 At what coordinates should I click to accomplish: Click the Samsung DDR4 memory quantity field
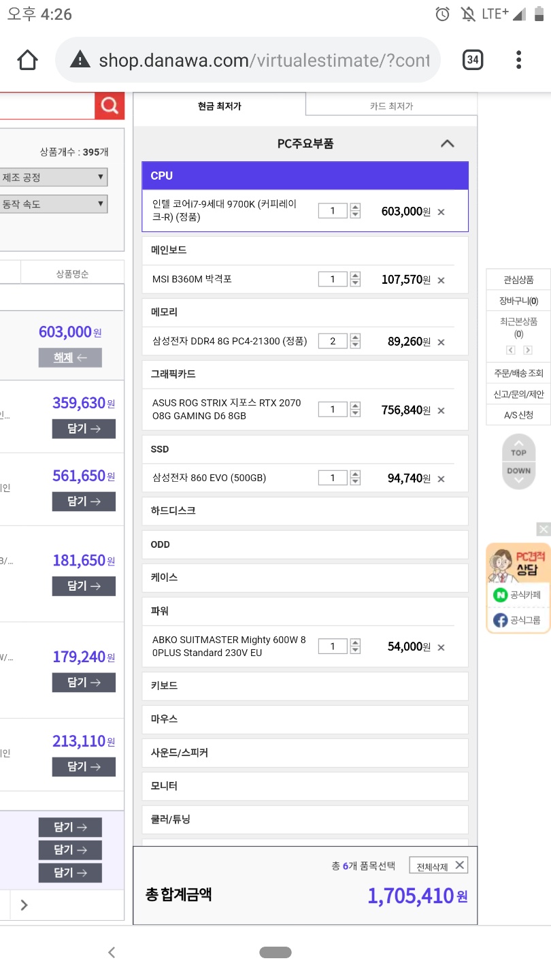coord(333,342)
